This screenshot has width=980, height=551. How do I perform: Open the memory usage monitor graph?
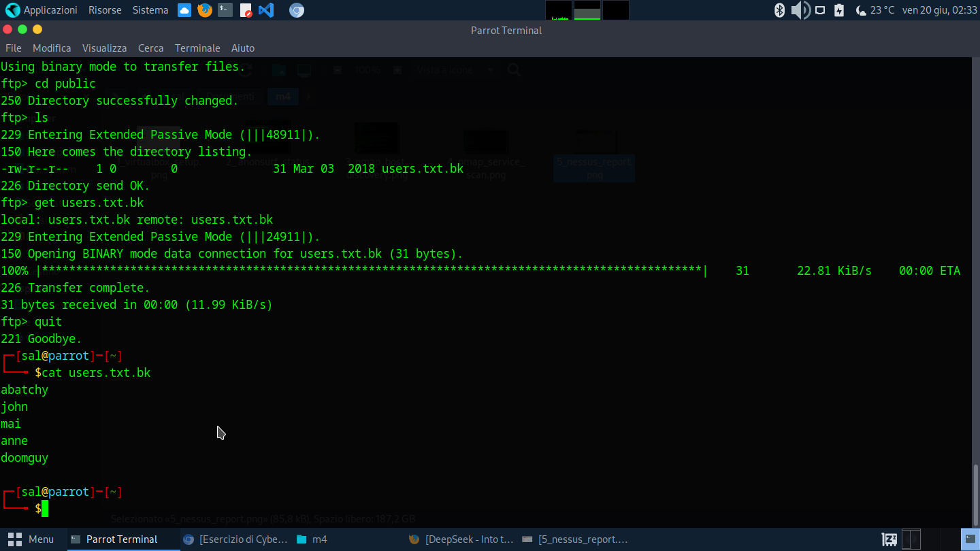click(x=587, y=10)
